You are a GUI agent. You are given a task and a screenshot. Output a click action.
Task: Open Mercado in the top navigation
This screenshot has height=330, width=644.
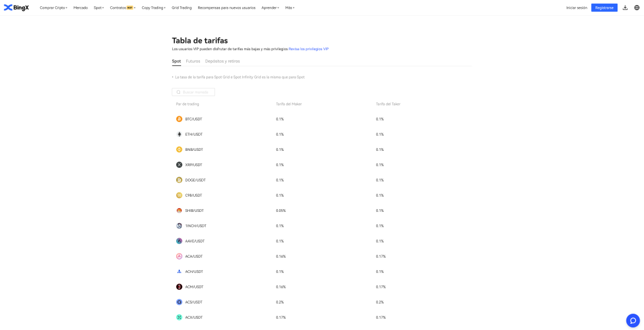point(80,8)
